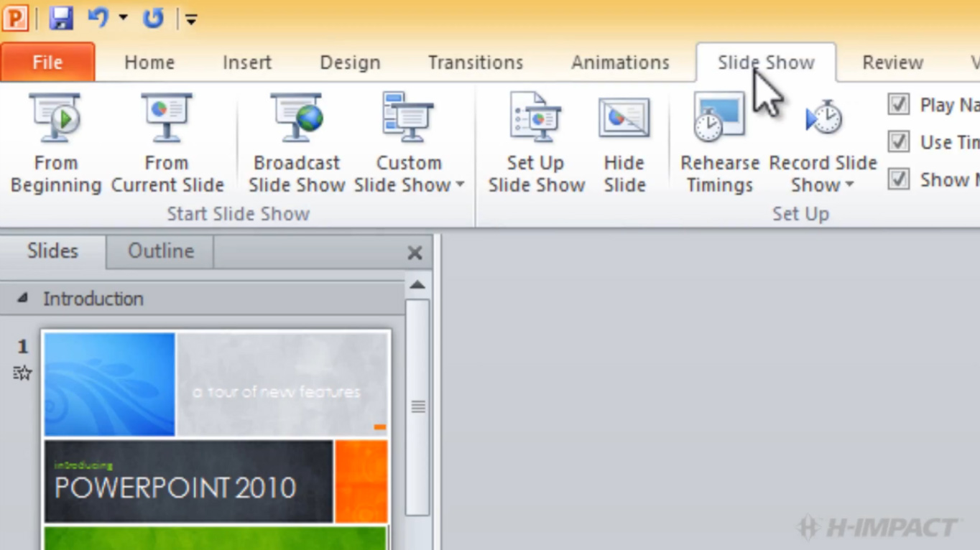Open the Review tab
Screen dimensions: 980x550
coord(892,62)
